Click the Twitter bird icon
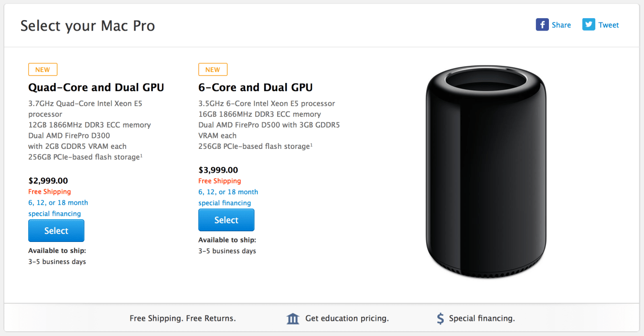Screen dimensions: 644x336 click(x=588, y=25)
